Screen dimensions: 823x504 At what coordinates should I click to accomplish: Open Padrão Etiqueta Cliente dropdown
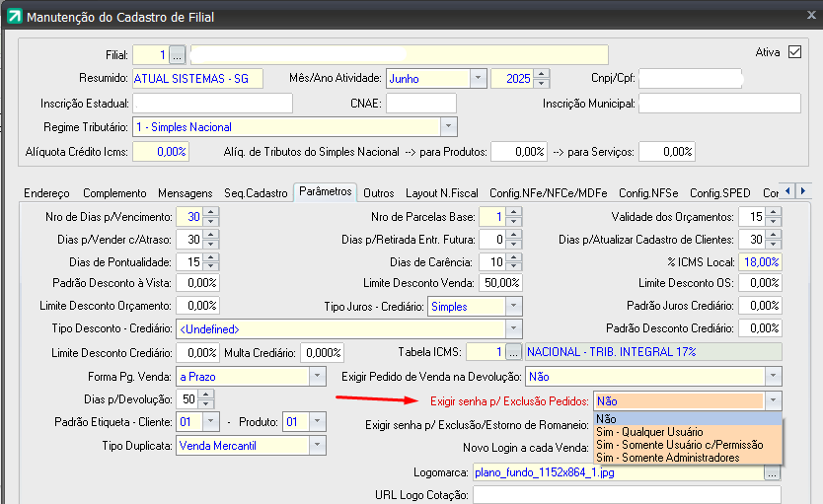point(211,421)
